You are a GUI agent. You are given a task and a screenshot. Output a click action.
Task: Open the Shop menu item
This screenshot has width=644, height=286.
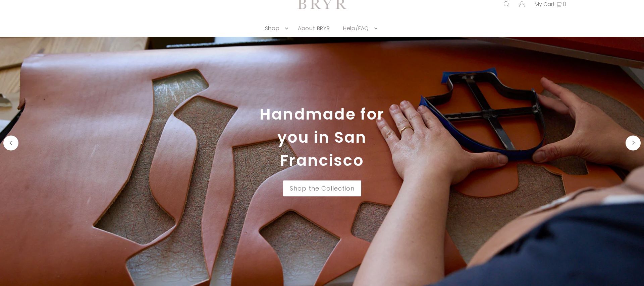point(272,28)
